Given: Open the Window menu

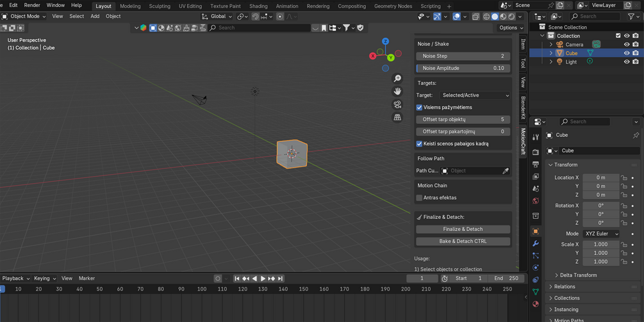Looking at the screenshot, I should pyautogui.click(x=56, y=5).
